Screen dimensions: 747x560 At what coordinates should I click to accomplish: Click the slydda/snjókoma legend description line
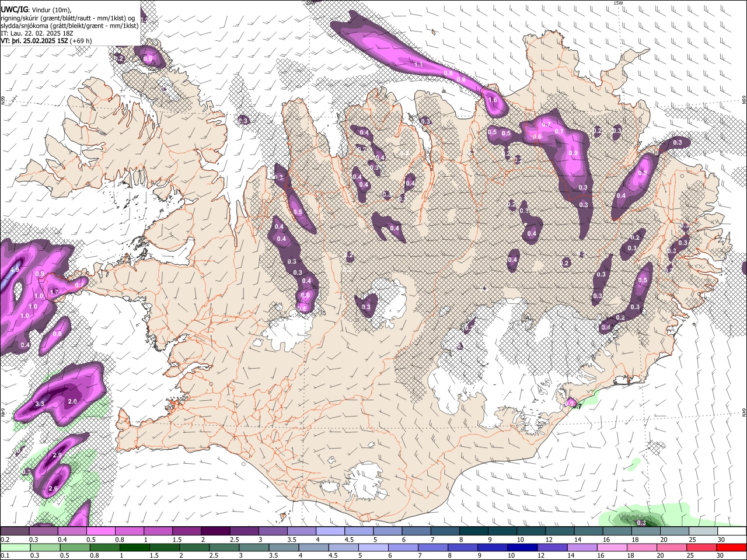[70, 25]
